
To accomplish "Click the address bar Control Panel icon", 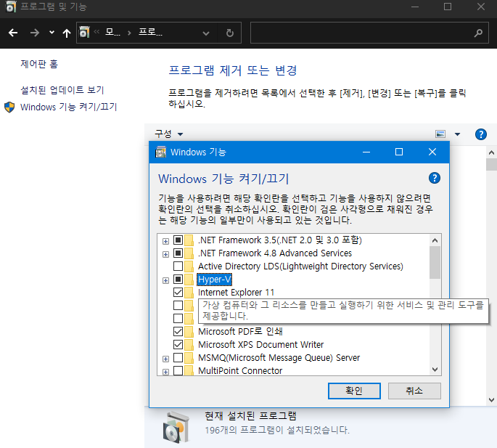I will [84, 33].
